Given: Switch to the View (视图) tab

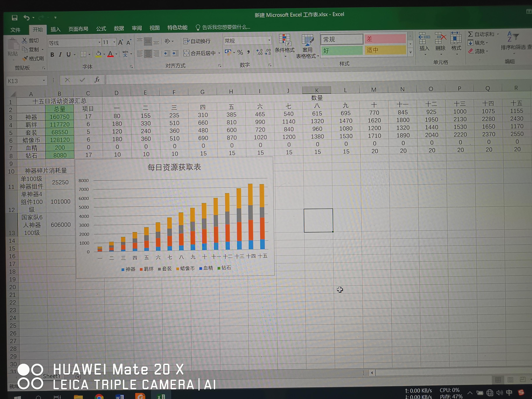Looking at the screenshot, I should (155, 28).
